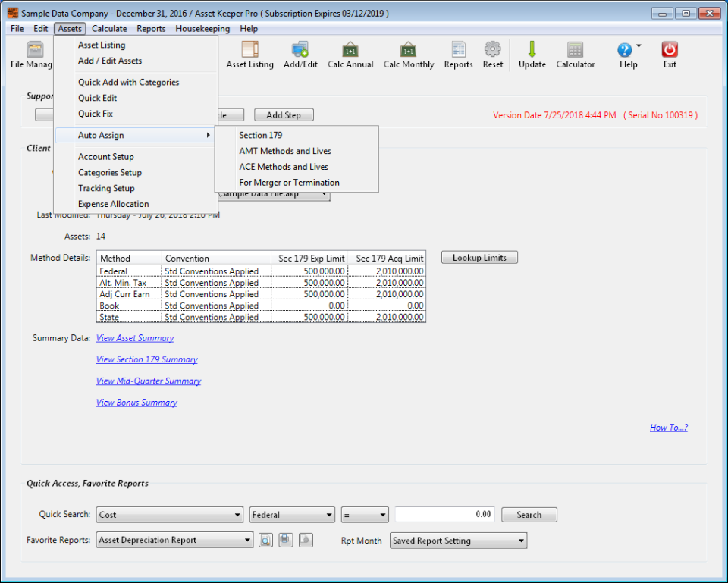Launch Calc Annual from the toolbar
728x583 pixels.
(350, 53)
